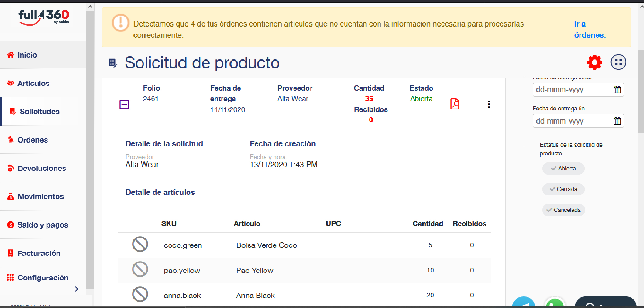Image resolution: width=644 pixels, height=308 pixels.
Task: Toggle the Abierta status filter
Action: [x=563, y=168]
